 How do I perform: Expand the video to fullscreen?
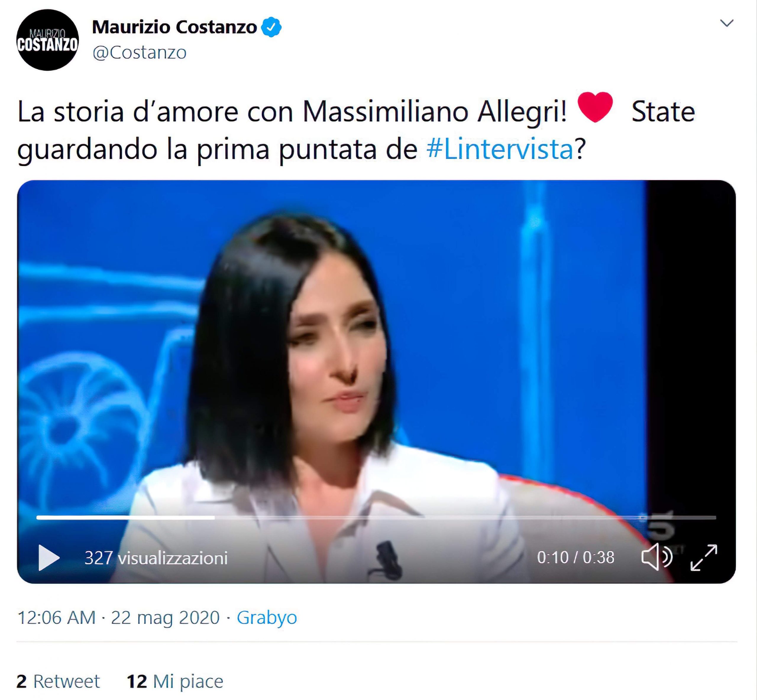tap(704, 557)
